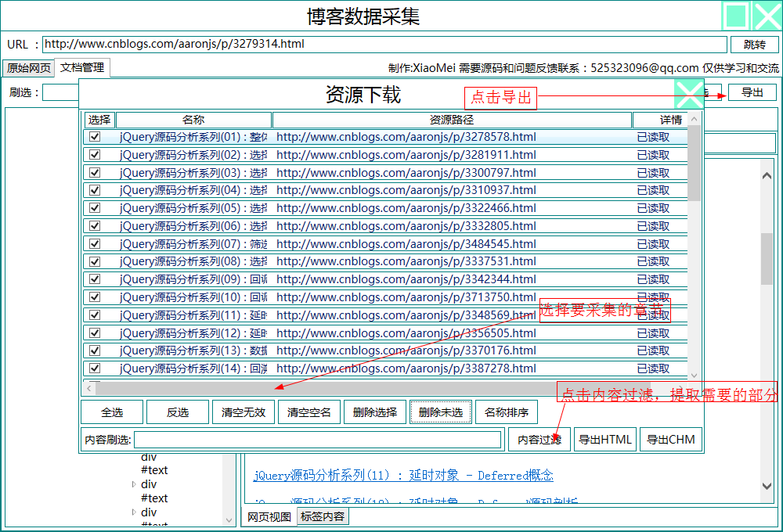Switch to the 原始网页 tab
Screen dimensions: 783x532
(x=28, y=68)
